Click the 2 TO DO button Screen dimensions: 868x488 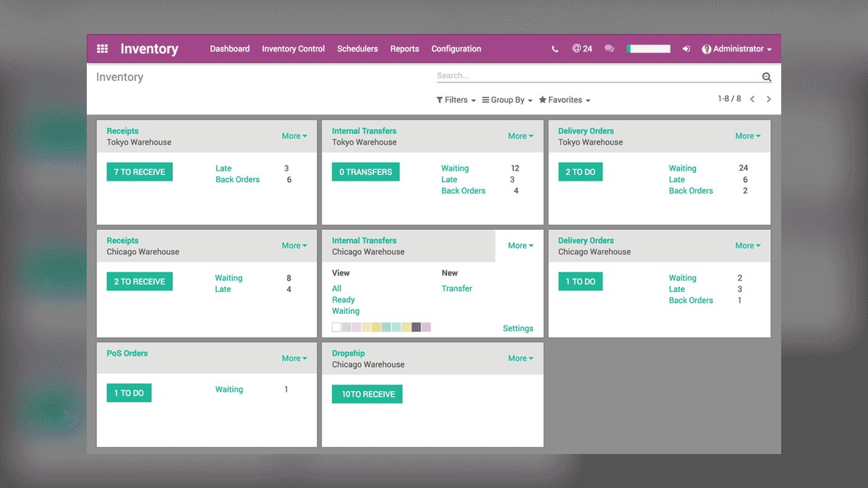pyautogui.click(x=580, y=172)
